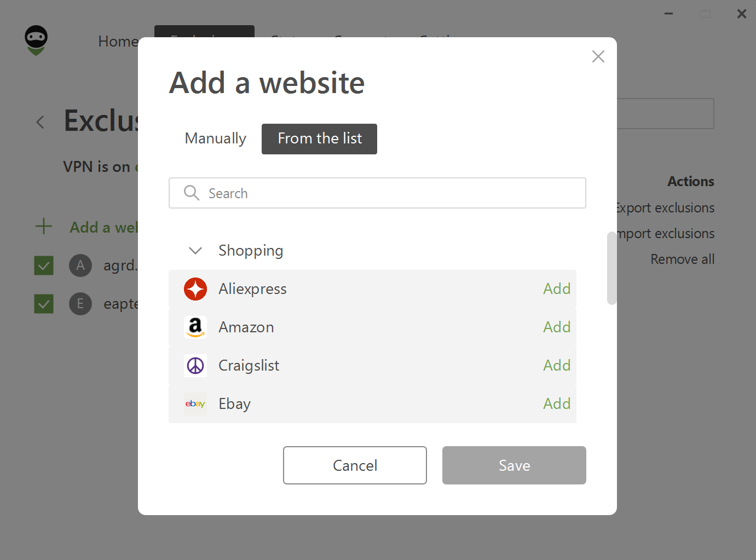Add Amazon to exclusions
756x560 pixels.
(x=556, y=327)
